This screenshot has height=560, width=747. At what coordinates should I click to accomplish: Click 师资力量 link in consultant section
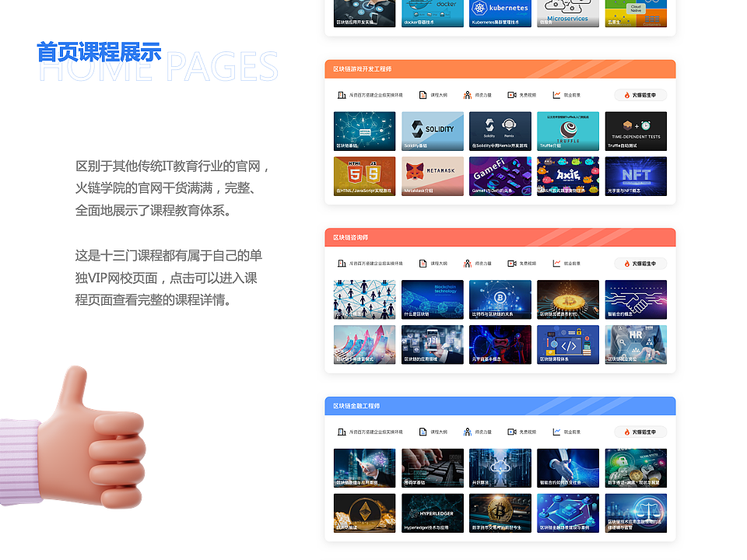(x=483, y=264)
